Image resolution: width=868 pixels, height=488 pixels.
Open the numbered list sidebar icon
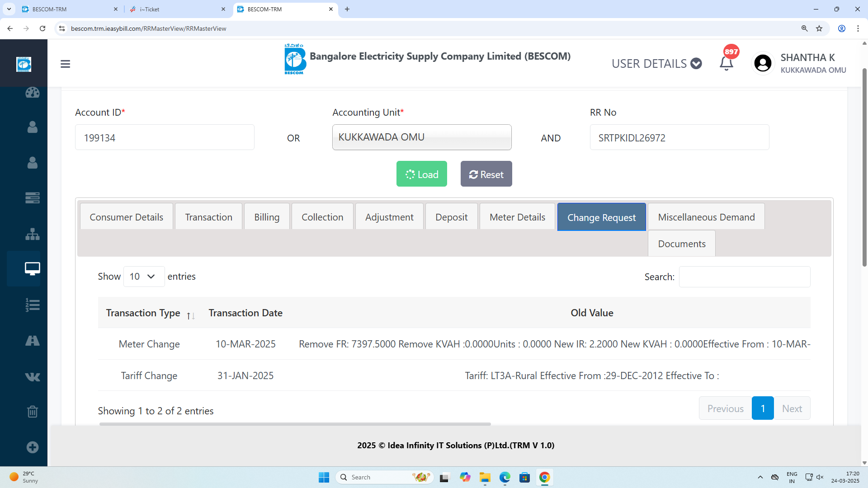(32, 305)
